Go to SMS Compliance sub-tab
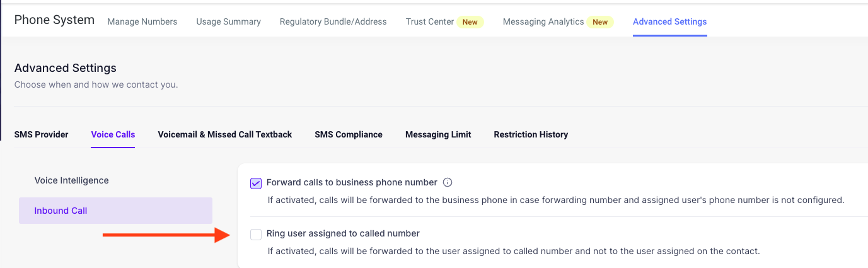The height and width of the screenshot is (268, 868). point(349,134)
